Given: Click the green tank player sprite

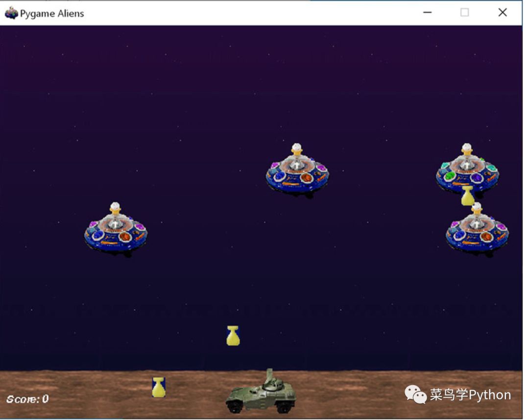Looking at the screenshot, I should 261,391.
